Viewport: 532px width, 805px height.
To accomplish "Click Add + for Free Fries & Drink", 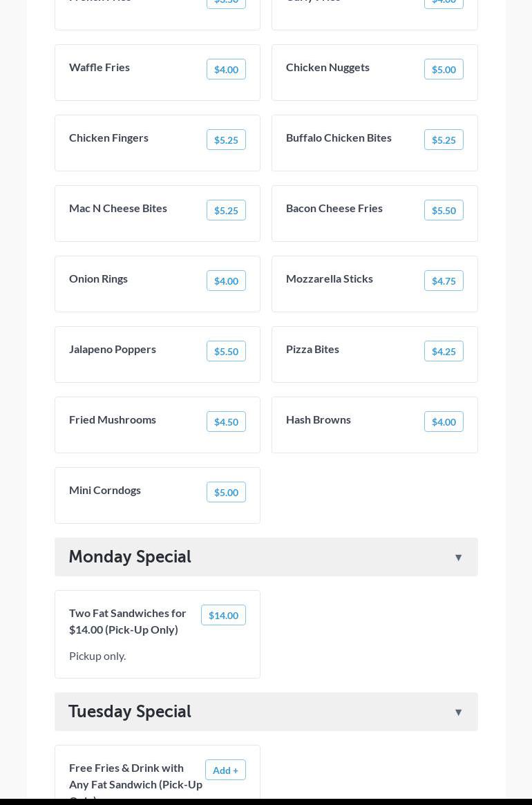I will pos(225,770).
